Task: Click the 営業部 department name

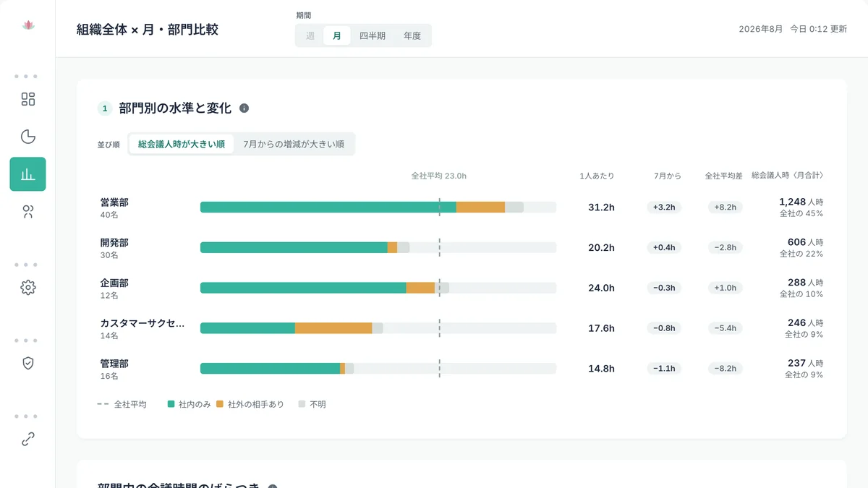Action: 114,202
